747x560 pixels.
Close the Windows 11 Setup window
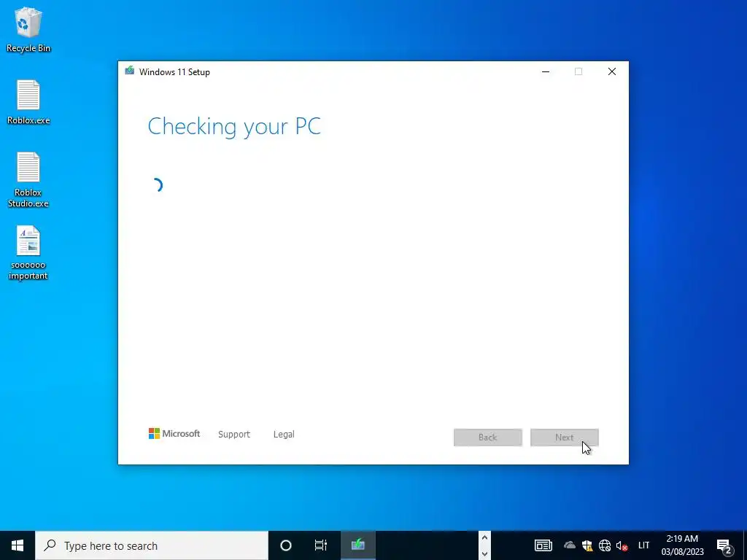[x=612, y=72]
